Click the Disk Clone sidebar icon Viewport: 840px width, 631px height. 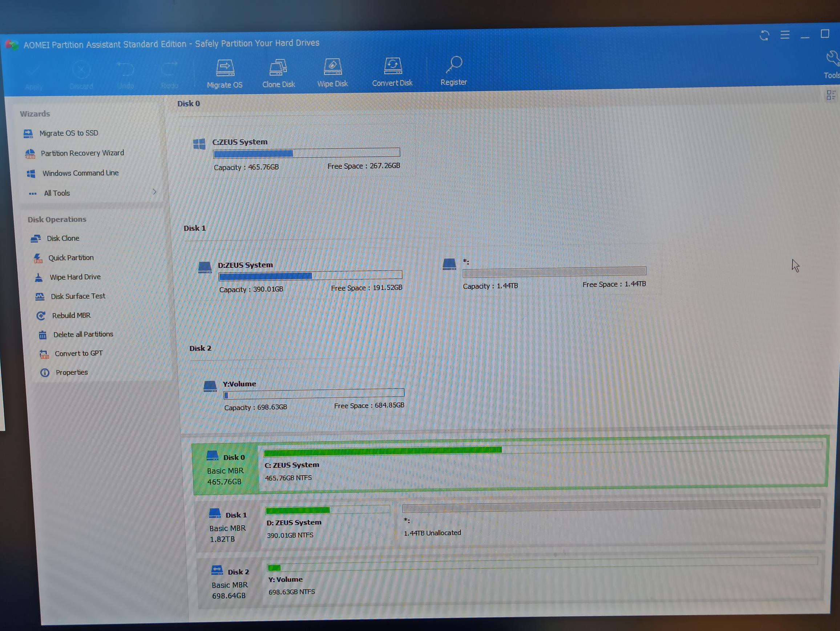pos(36,238)
